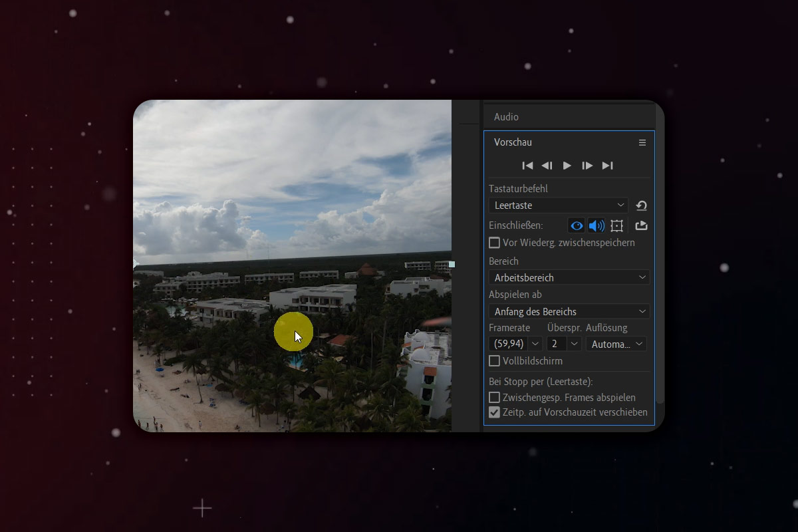The image size is (798, 532).
Task: Reset the Tastaturbefehl shortcut settings
Action: [x=642, y=205]
